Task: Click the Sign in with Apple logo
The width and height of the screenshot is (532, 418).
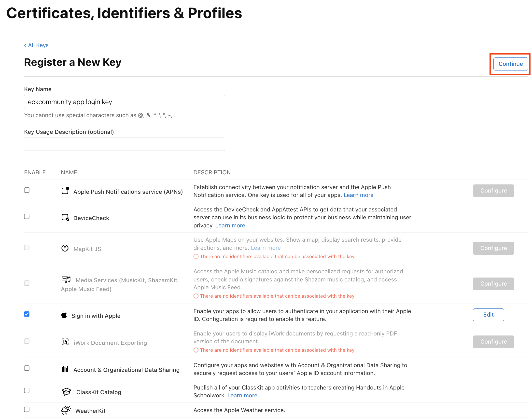Action: click(x=64, y=315)
